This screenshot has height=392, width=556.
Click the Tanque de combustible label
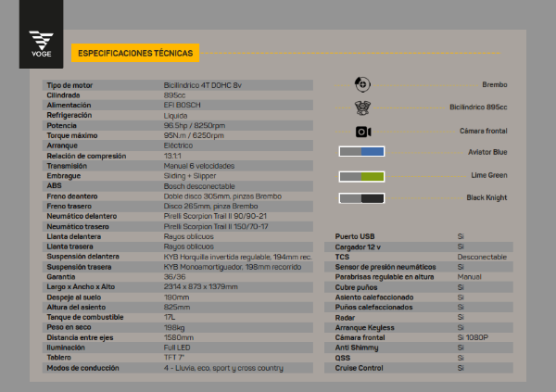tap(85, 318)
